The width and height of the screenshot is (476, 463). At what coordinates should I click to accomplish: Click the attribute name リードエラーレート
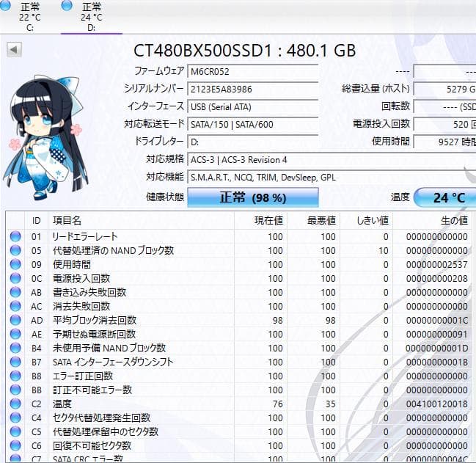click(85, 236)
